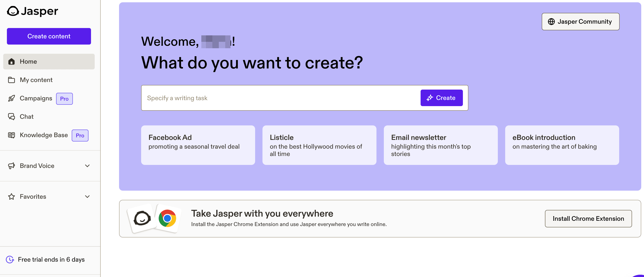Expand the Brand Voice chevron

pos(87,166)
